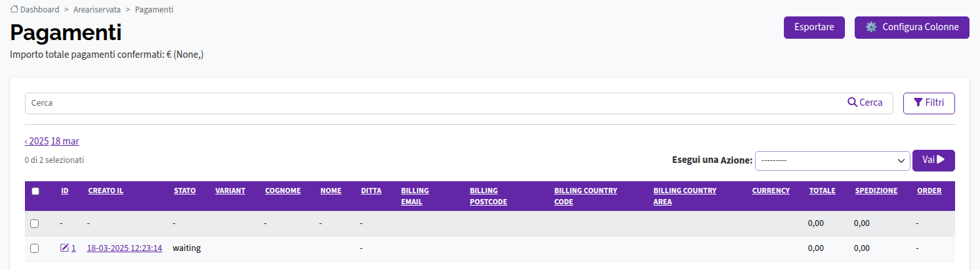Sort by BILLING EMAIL column header
The width and height of the screenshot is (980, 270).
point(415,196)
